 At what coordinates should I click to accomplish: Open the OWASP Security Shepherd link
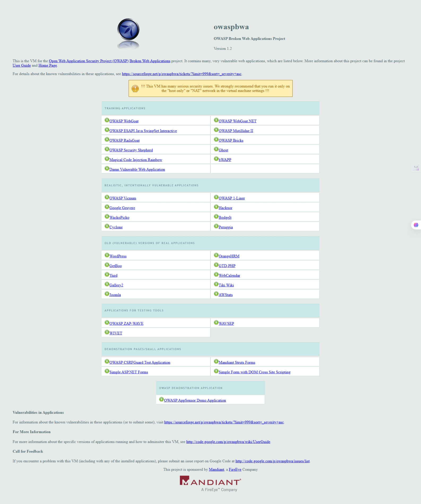coord(131,150)
